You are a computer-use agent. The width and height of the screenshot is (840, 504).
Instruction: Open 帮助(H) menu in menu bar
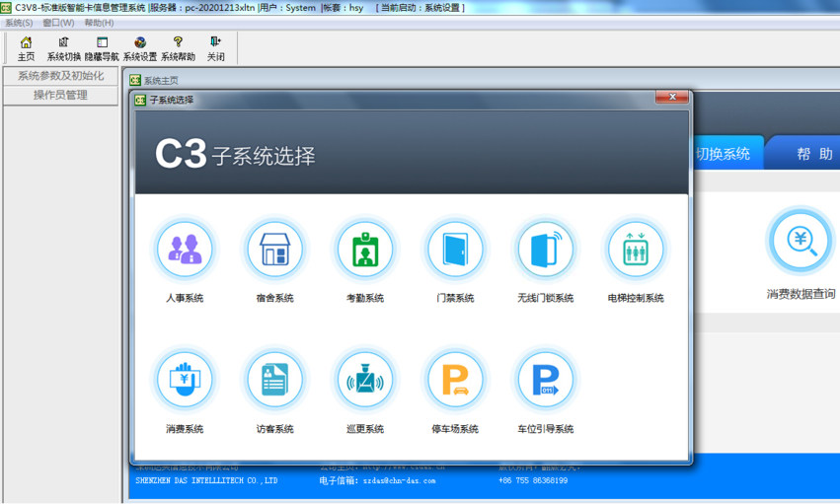click(x=99, y=23)
